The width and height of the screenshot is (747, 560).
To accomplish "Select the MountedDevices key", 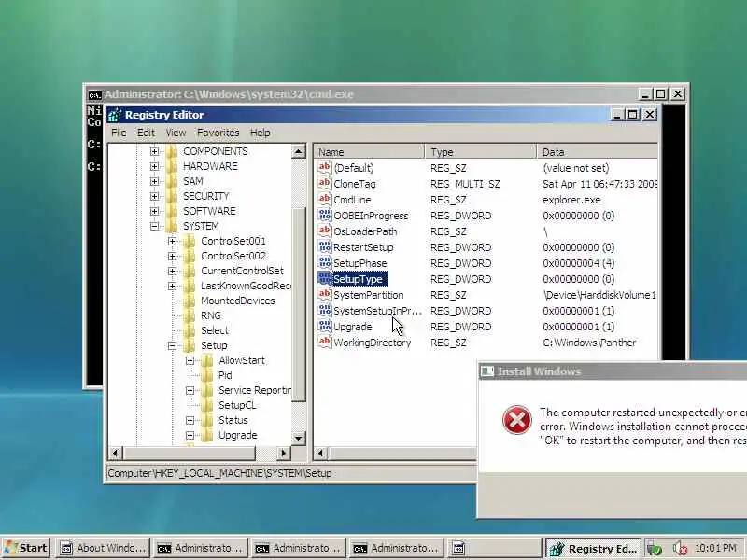I will 238,301.
